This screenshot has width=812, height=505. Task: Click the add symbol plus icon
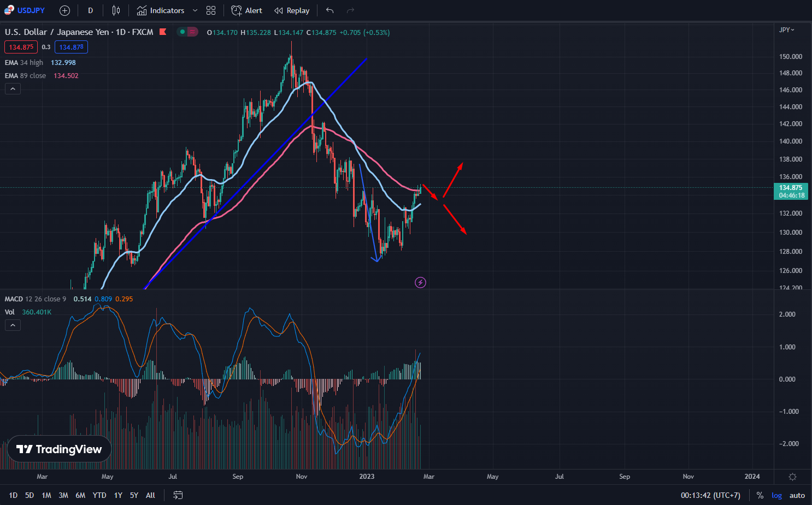tap(64, 10)
